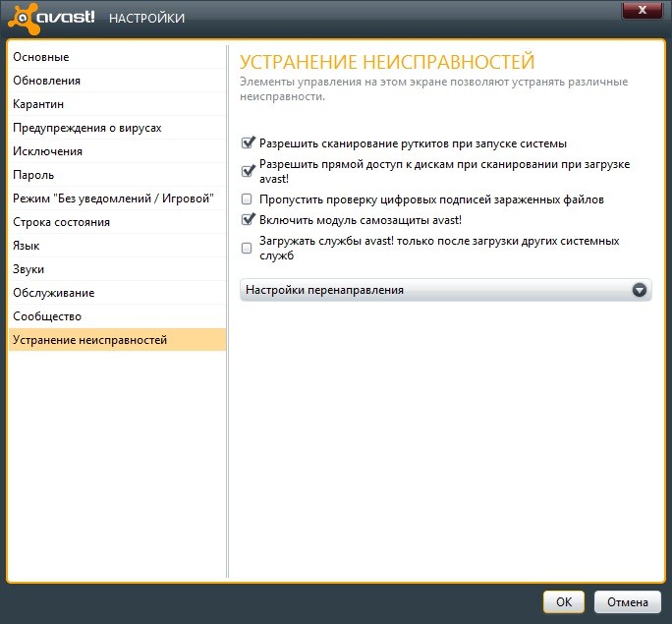Image resolution: width=672 pixels, height=624 pixels.
Task: Click the round arrow icon on Настройки перенаправления
Action: point(639,290)
